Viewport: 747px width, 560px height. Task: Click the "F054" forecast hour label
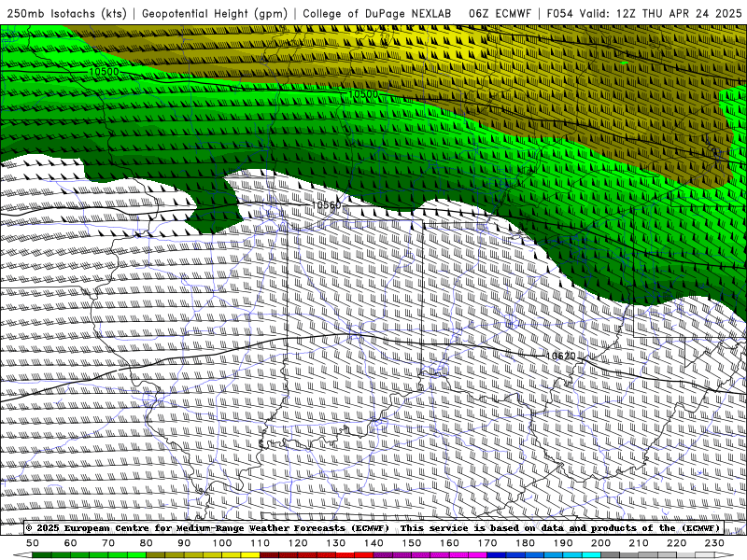[x=559, y=13]
